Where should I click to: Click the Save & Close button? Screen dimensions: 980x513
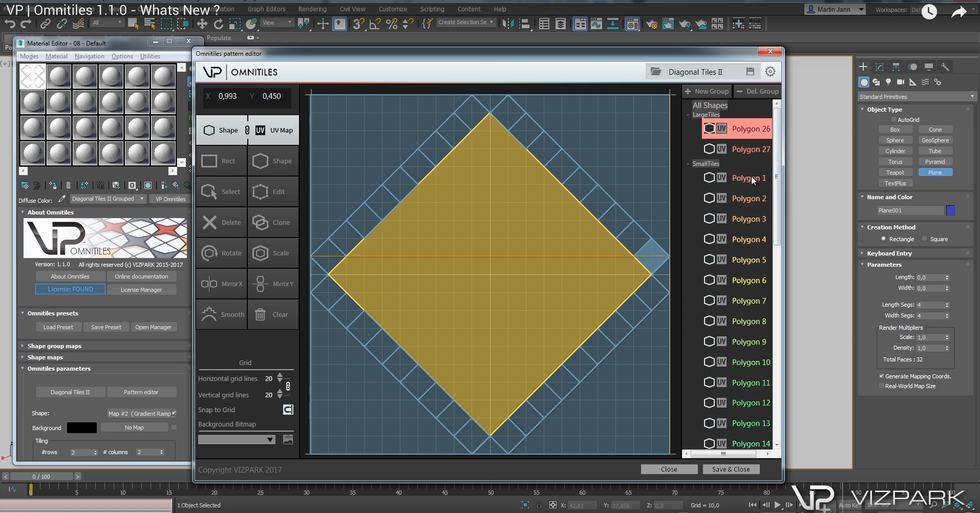point(731,469)
